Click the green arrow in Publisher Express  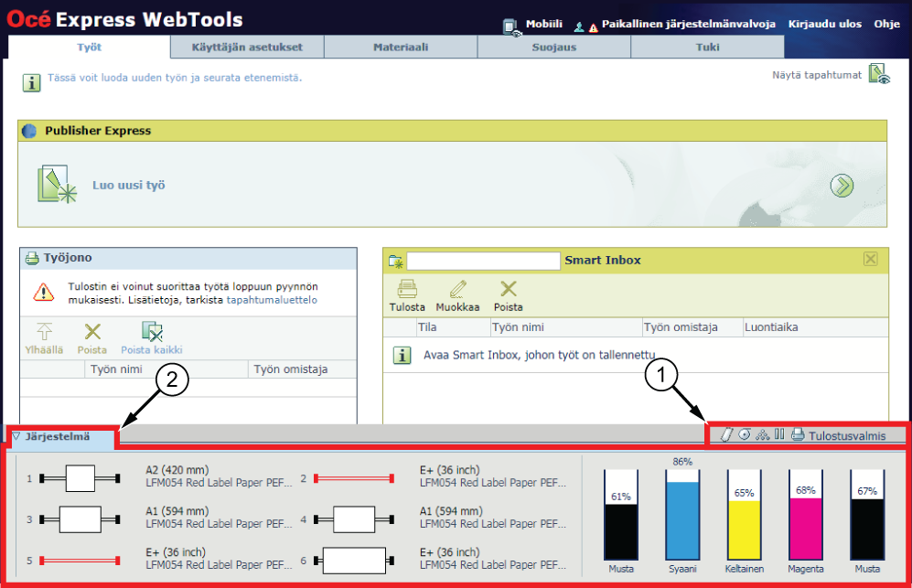(841, 187)
